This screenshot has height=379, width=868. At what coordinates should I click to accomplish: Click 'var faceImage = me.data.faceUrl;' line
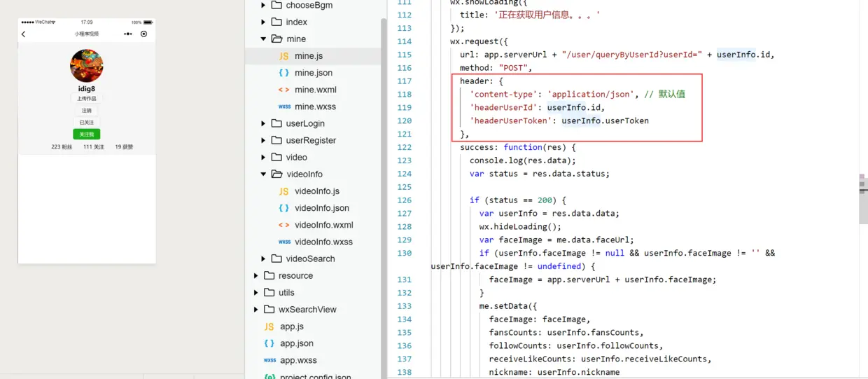pyautogui.click(x=556, y=240)
